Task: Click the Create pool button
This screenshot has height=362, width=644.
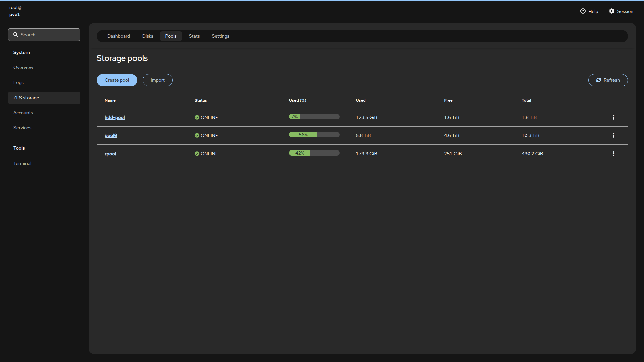Action: (117, 80)
